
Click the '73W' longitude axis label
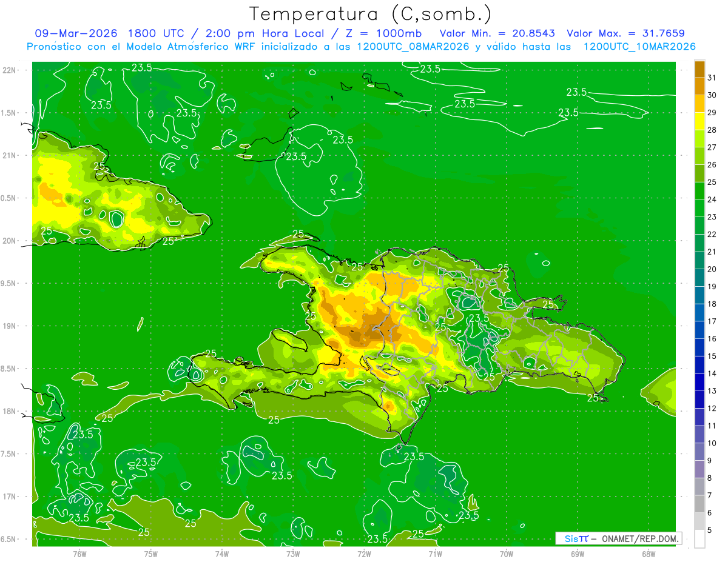[x=293, y=553]
